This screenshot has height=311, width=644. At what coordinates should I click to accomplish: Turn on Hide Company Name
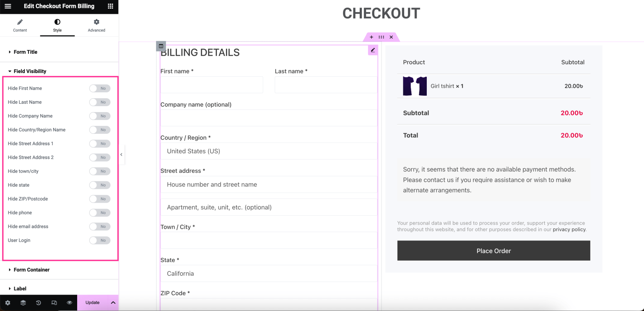[99, 116]
